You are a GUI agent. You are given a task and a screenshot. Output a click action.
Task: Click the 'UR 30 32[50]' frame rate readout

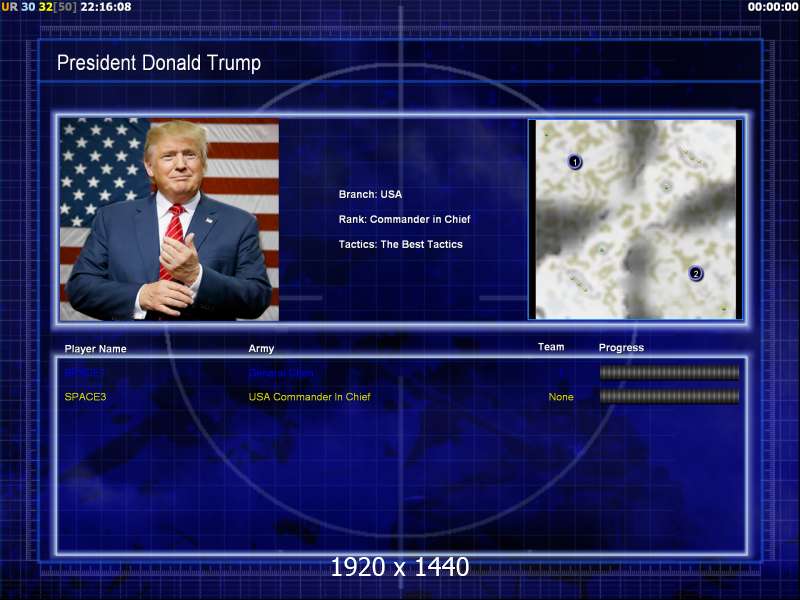39,7
